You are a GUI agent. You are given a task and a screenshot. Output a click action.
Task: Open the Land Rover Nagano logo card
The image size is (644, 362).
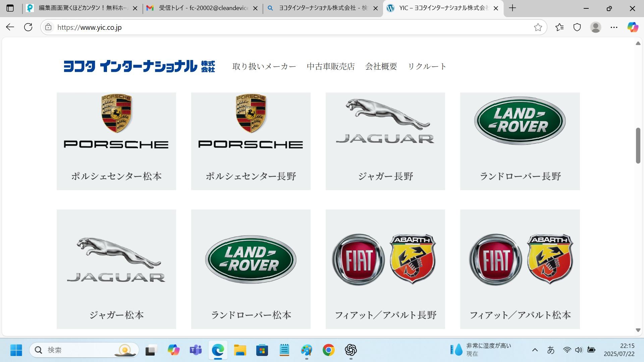(520, 141)
